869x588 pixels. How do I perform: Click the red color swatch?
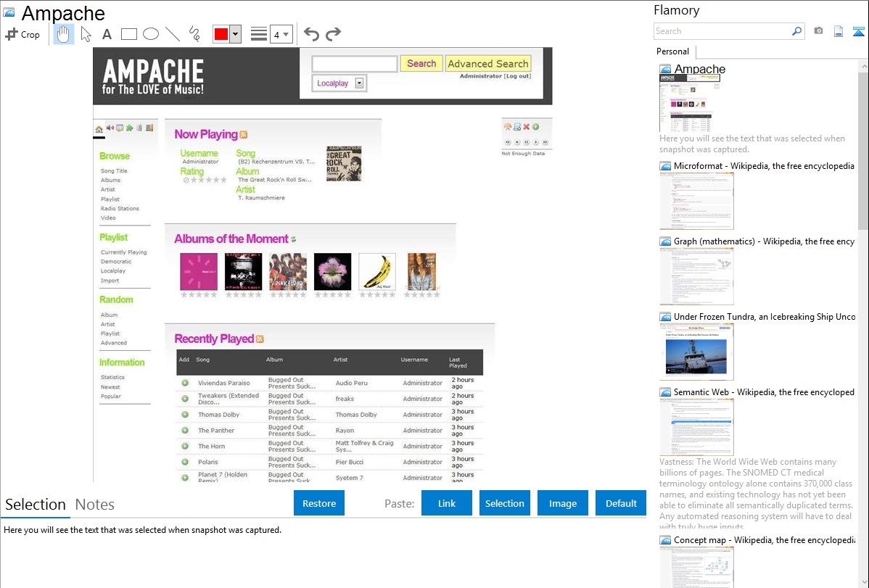[x=221, y=34]
